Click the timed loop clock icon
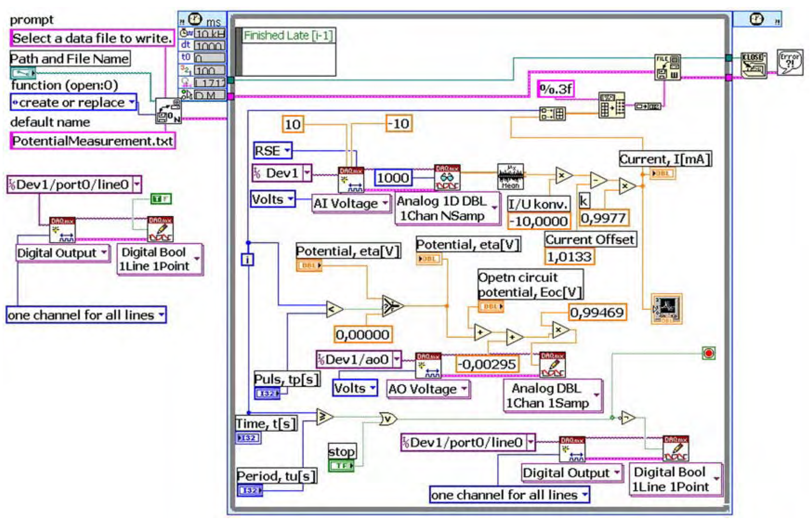This screenshot has height=525, width=812. click(195, 19)
